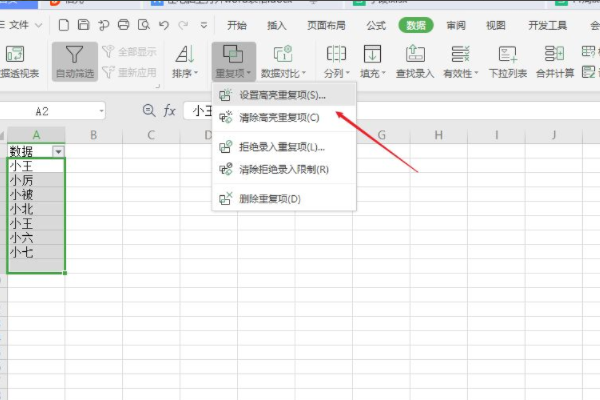The width and height of the screenshot is (600, 400).
Task: Click 全部显示 show all
Action: 130,51
